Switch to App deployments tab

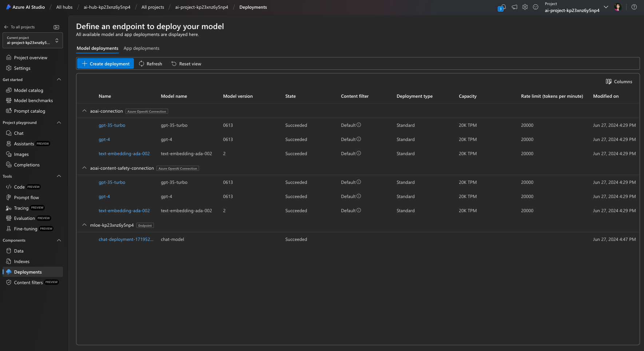click(x=142, y=48)
